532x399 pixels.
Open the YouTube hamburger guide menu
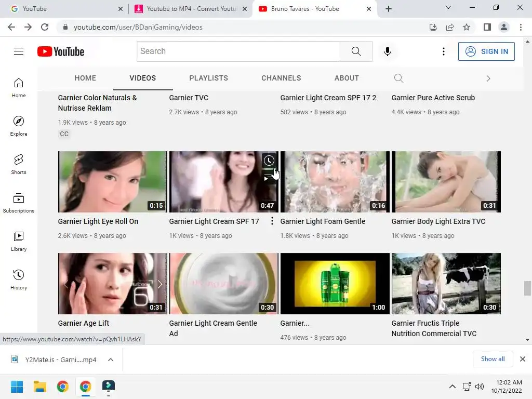click(19, 51)
